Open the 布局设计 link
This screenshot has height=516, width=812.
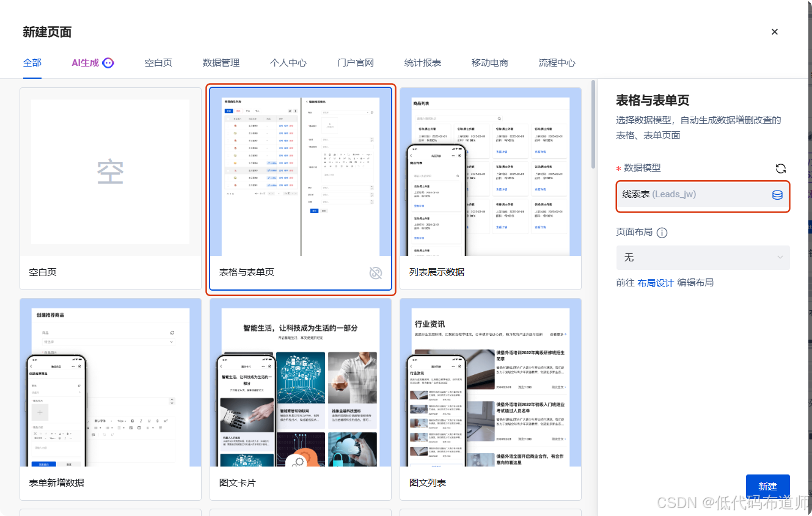(655, 283)
